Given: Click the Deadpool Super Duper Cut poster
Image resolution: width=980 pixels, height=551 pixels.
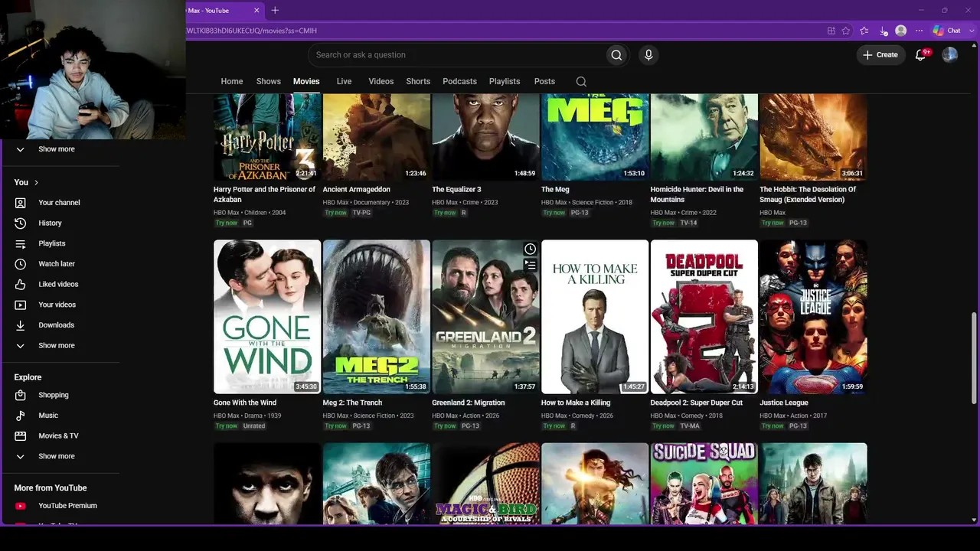Looking at the screenshot, I should [x=704, y=317].
